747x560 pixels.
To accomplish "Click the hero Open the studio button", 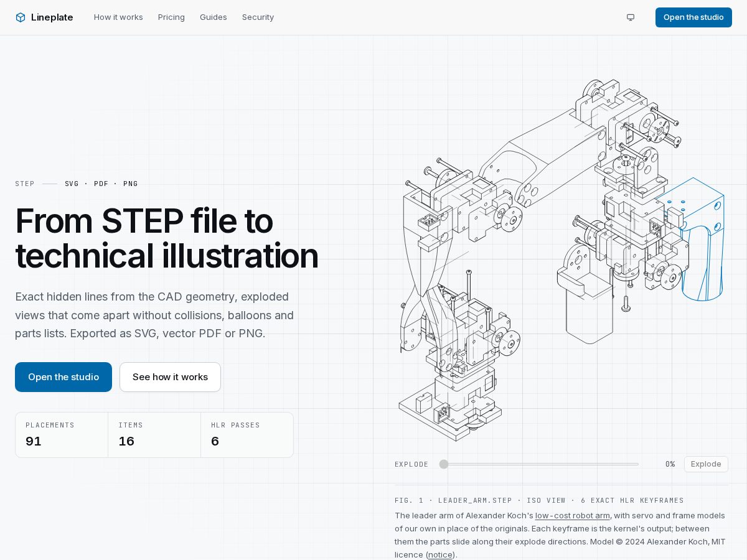I will pos(63,377).
